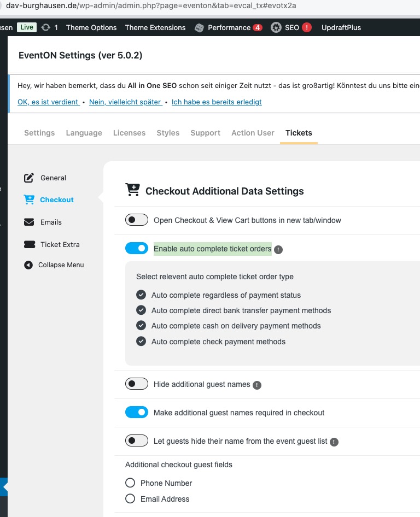Disable auto complete ticket orders toggle

137,249
